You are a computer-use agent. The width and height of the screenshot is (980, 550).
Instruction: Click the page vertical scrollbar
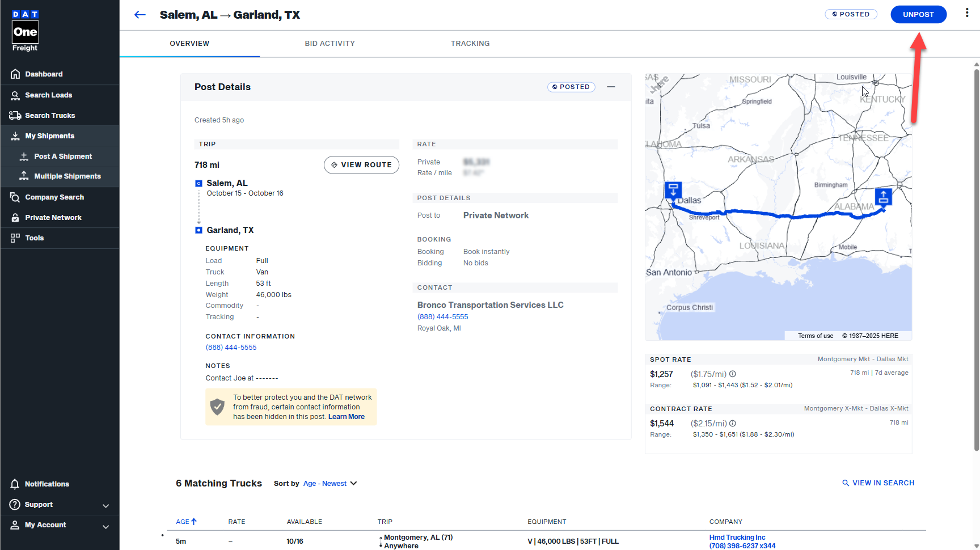point(976,255)
